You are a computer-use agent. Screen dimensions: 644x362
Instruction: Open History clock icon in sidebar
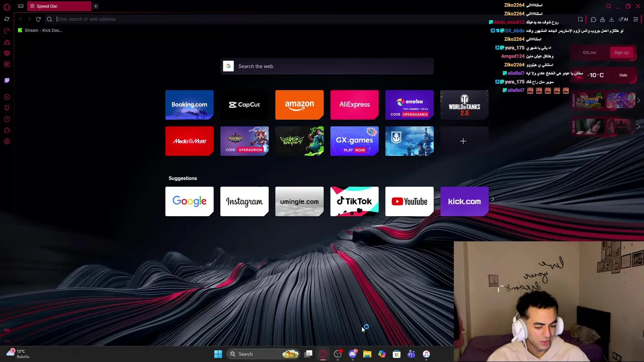[x=7, y=119]
